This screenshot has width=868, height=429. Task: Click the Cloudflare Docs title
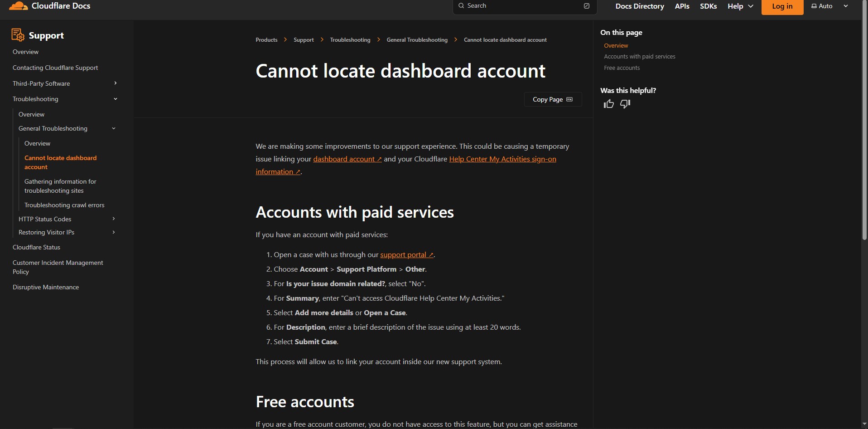click(61, 6)
